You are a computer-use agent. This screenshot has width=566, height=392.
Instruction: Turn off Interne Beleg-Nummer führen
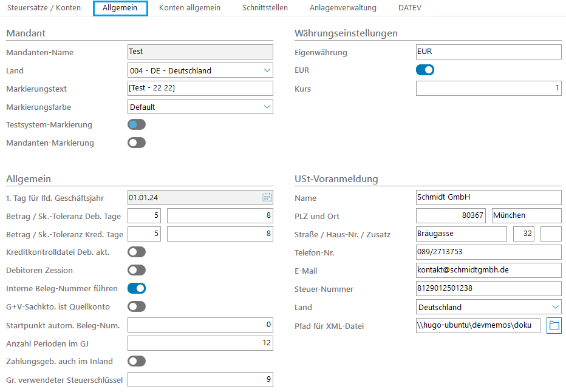point(137,288)
